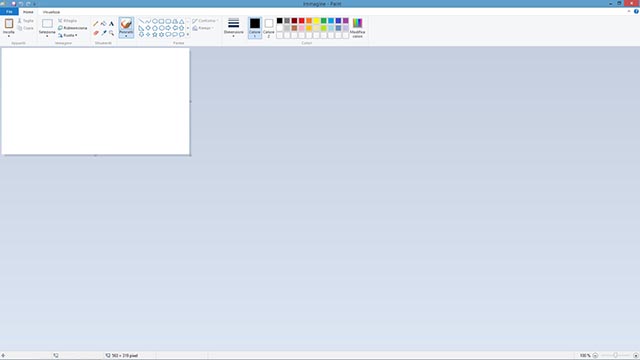Expand the Dimensioni line size menu
Viewport: 640px width, 360px height.
(233, 28)
